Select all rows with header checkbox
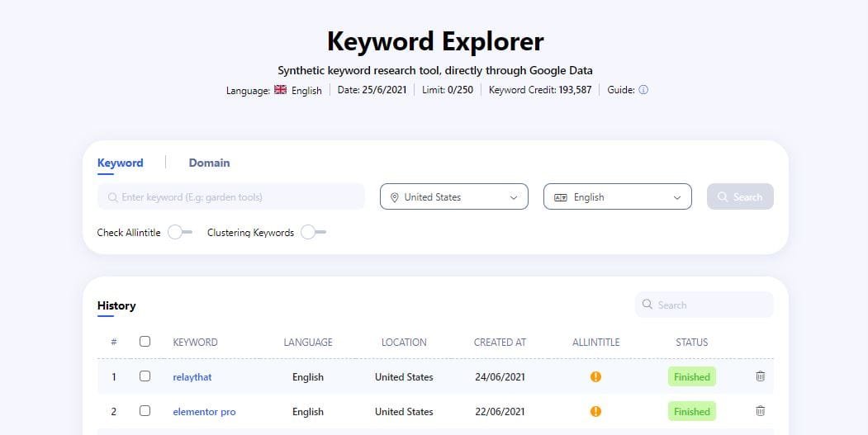Screen dimensions: 868x435 point(145,342)
